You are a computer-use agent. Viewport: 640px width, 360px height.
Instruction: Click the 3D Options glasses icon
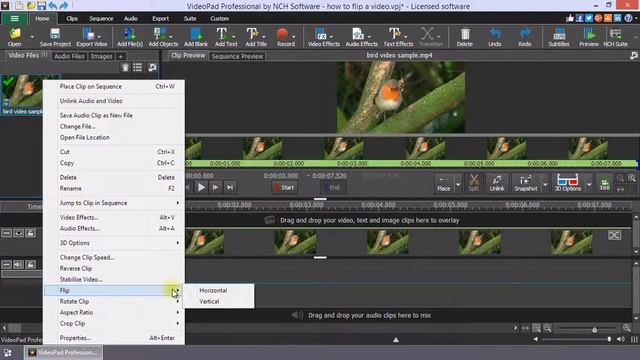pyautogui.click(x=568, y=183)
